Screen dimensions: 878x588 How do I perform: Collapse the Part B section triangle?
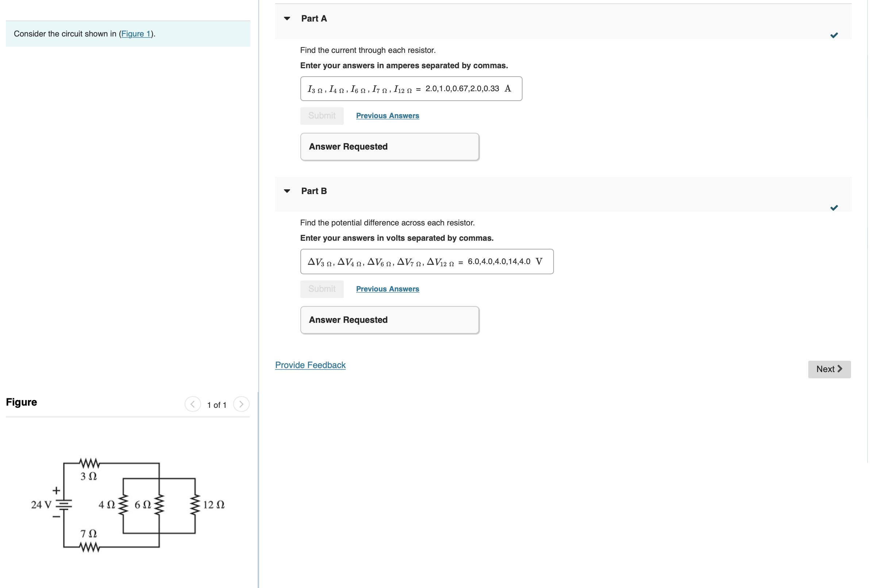(x=287, y=191)
